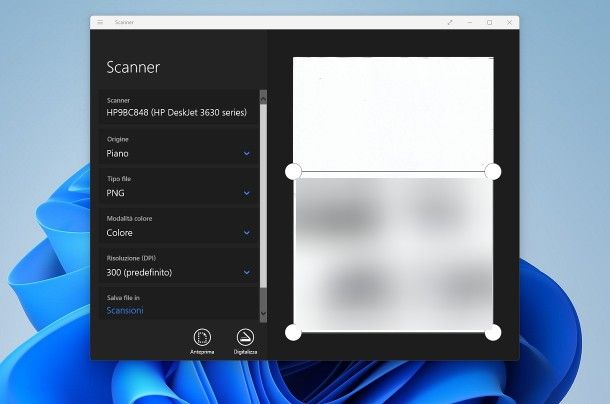Click the Anteprima preview icon
The width and height of the screenshot is (610, 404).
coord(202,337)
